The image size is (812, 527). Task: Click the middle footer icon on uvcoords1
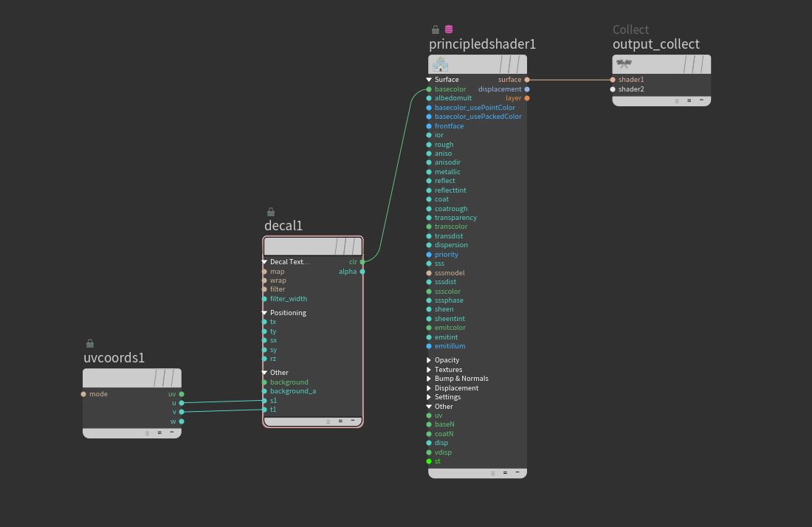(x=159, y=433)
